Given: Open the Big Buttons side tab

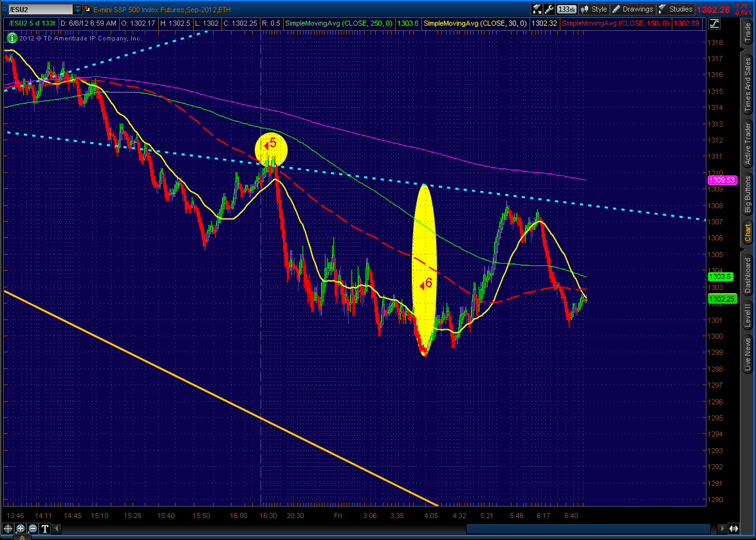Looking at the screenshot, I should tap(748, 194).
